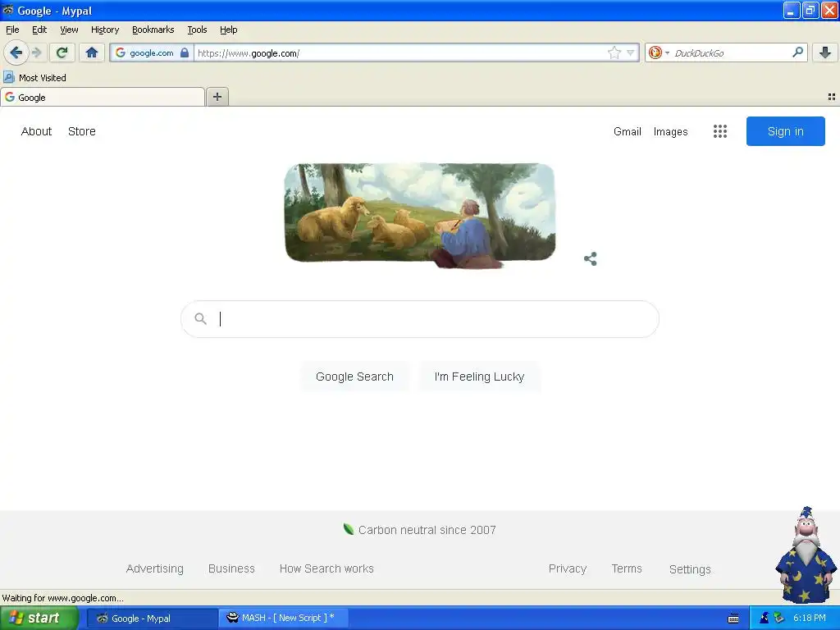Open the Windows Start menu
Viewport: 840px width, 630px height.
click(x=39, y=618)
